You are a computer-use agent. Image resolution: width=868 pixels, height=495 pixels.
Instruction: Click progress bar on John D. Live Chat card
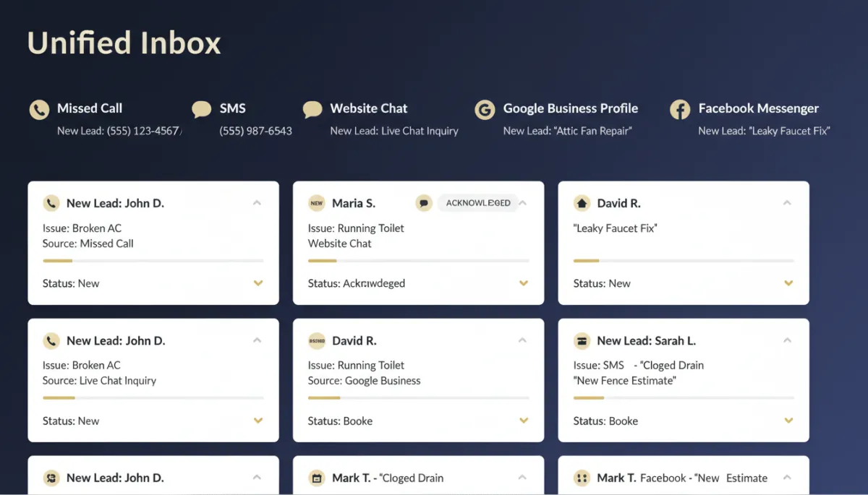pyautogui.click(x=153, y=397)
